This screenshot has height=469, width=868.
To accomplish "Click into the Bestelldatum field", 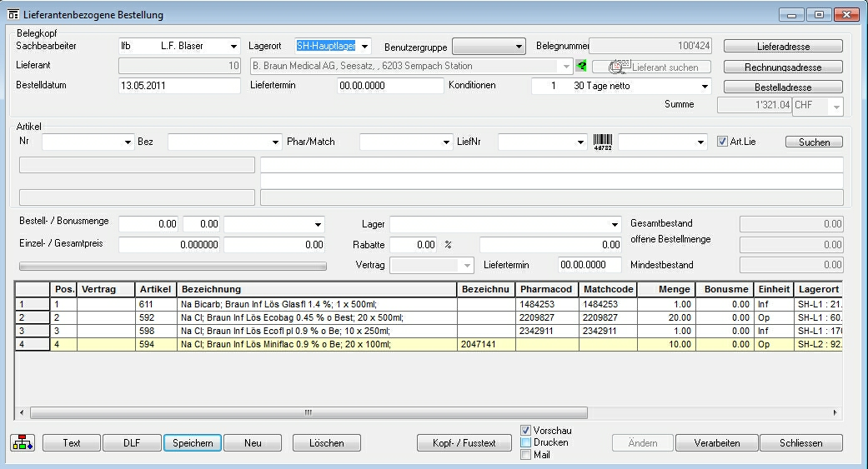I will pos(178,86).
